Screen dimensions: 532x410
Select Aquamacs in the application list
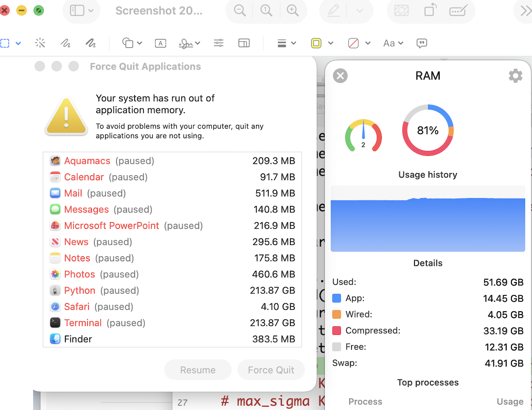172,161
